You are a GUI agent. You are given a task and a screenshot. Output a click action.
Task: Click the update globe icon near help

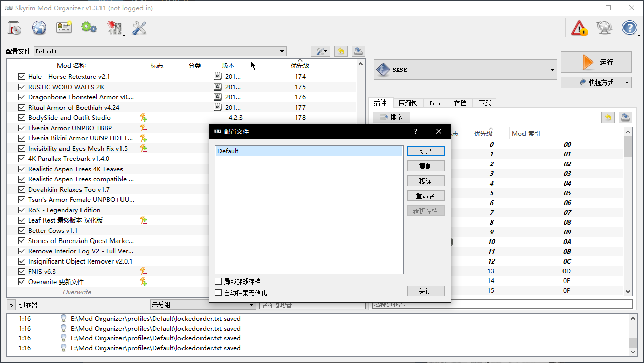(x=605, y=28)
